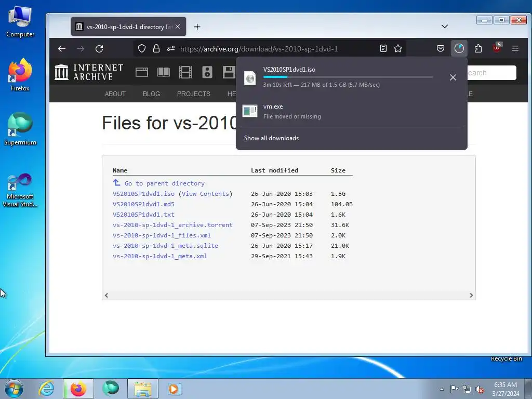Click the listing's right scroll arrow
532x399 pixels.
pos(471,295)
